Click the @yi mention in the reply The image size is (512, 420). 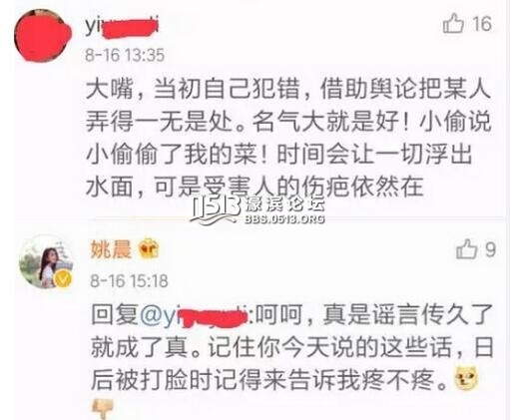click(x=194, y=315)
